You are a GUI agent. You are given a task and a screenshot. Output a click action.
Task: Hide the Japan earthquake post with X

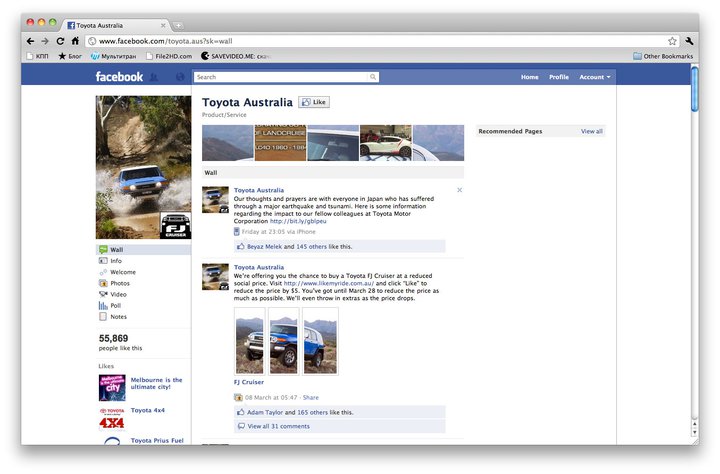click(459, 190)
